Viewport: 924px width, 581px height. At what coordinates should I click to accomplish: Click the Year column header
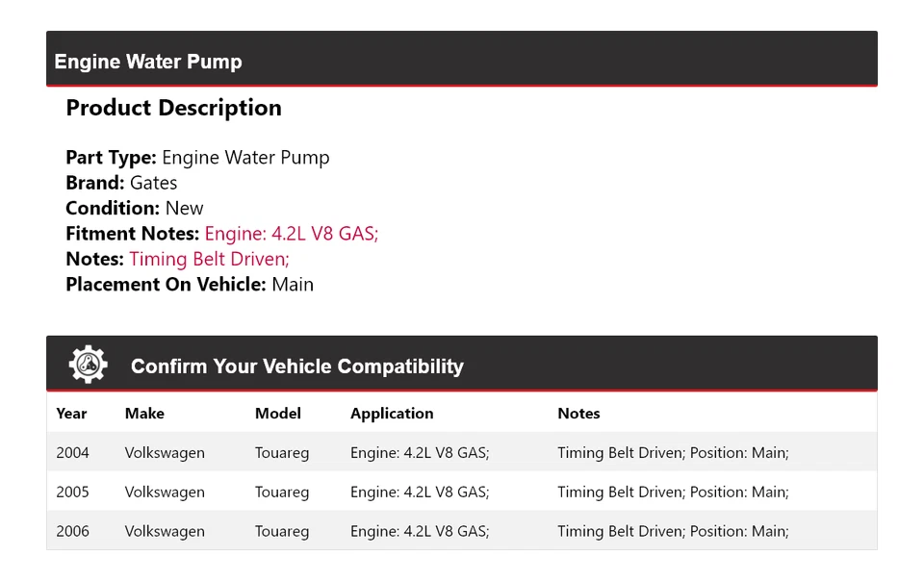click(x=71, y=414)
